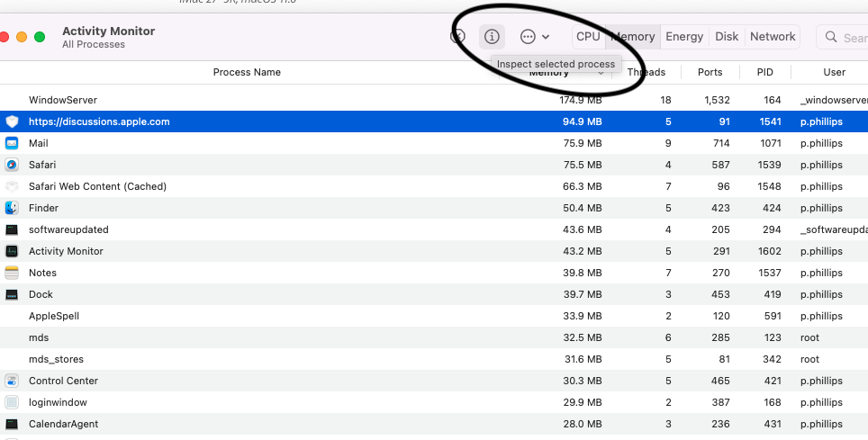Select the Notes process name
Screen dimensions: 868x440
[42, 273]
